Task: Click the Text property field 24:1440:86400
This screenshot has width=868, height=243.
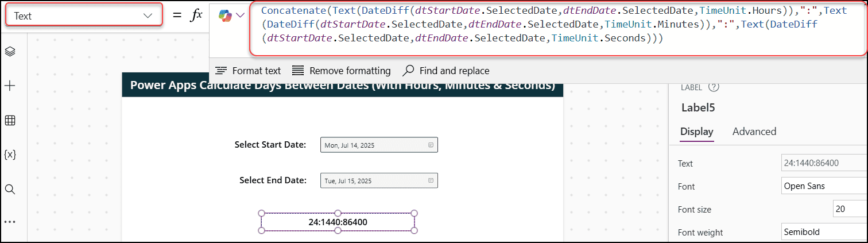Action: point(824,163)
